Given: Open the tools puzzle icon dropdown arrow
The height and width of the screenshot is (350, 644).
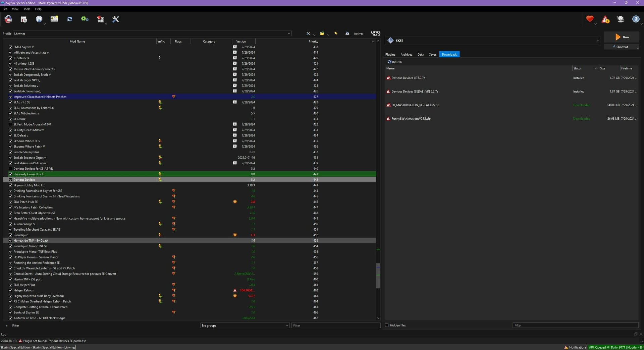Looking at the screenshot, I should click(106, 24).
